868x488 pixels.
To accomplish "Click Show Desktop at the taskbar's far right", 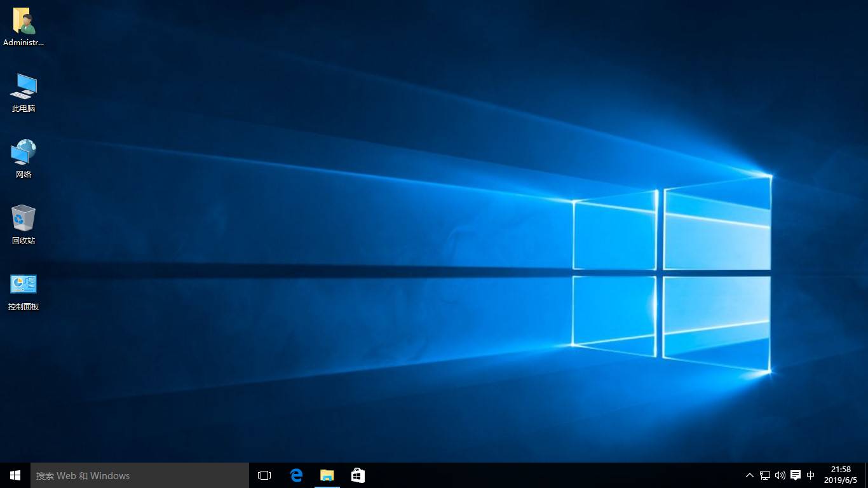I will [866, 475].
